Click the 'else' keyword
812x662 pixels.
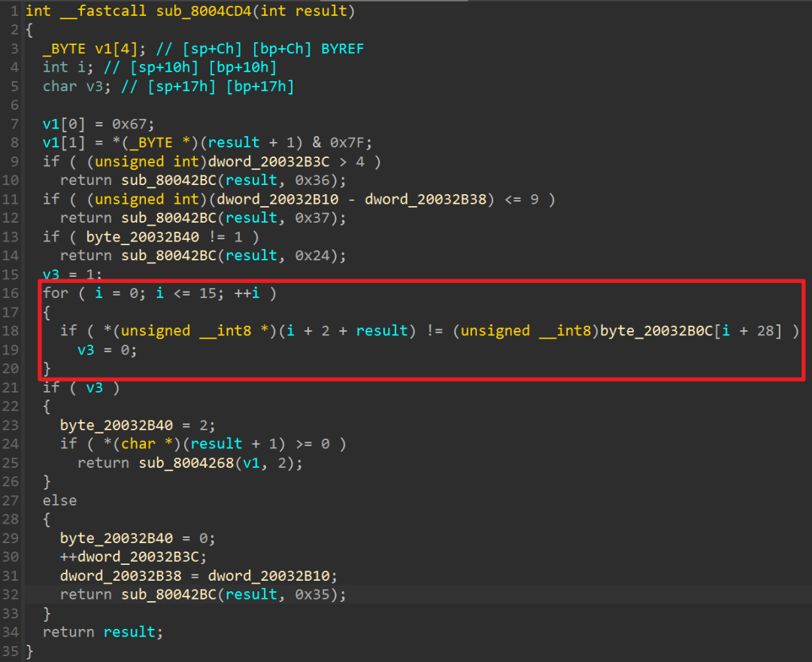click(60, 501)
